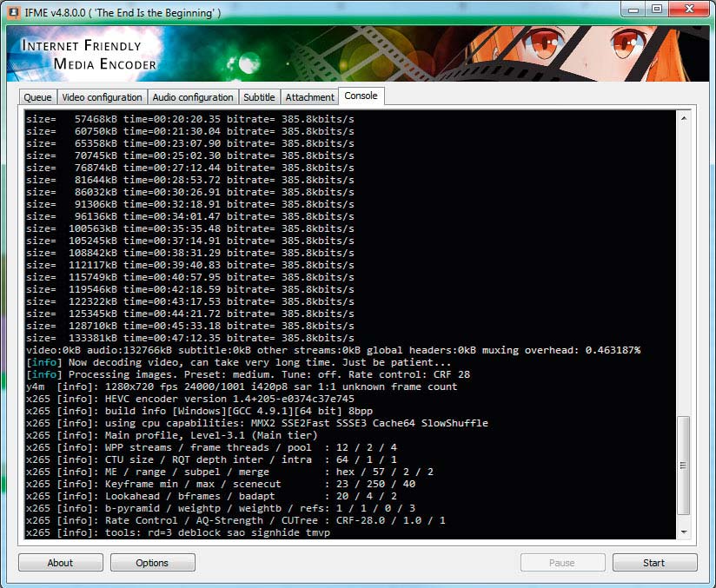716x588 pixels.
Task: Click the 'b-pyramid / weightp / weightb' line
Action: (221, 509)
